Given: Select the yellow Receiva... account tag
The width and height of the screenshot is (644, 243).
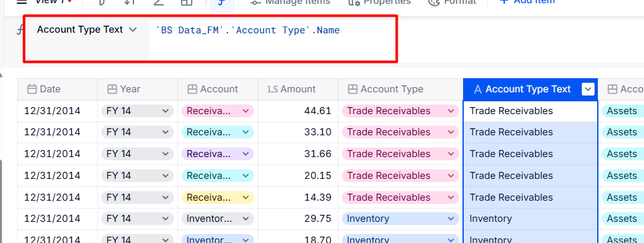Looking at the screenshot, I should (x=217, y=197).
